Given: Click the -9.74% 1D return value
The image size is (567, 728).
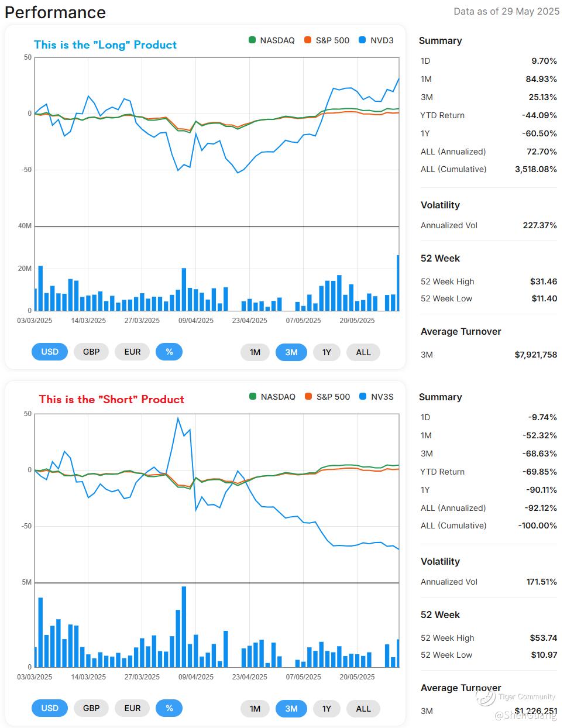Looking at the screenshot, I should coord(542,417).
